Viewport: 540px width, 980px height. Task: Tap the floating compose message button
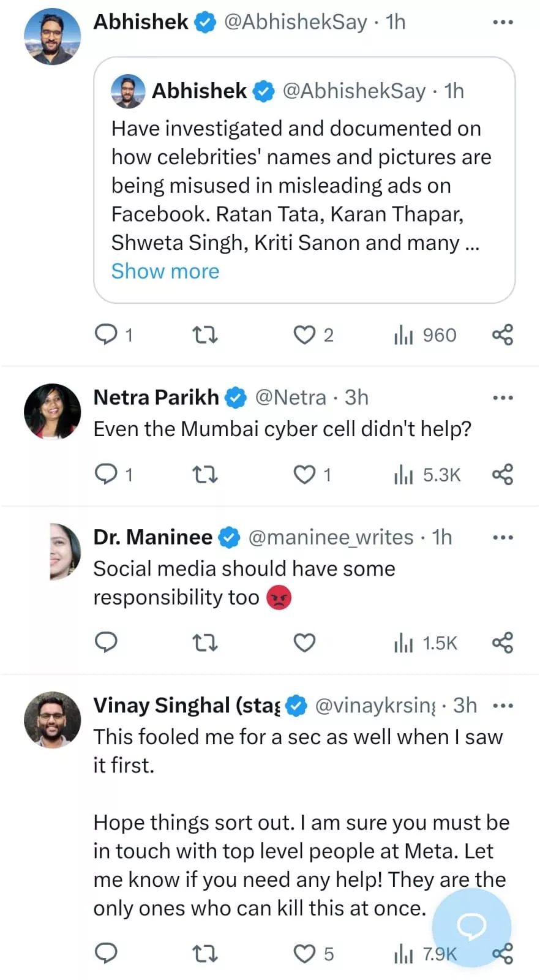[471, 927]
